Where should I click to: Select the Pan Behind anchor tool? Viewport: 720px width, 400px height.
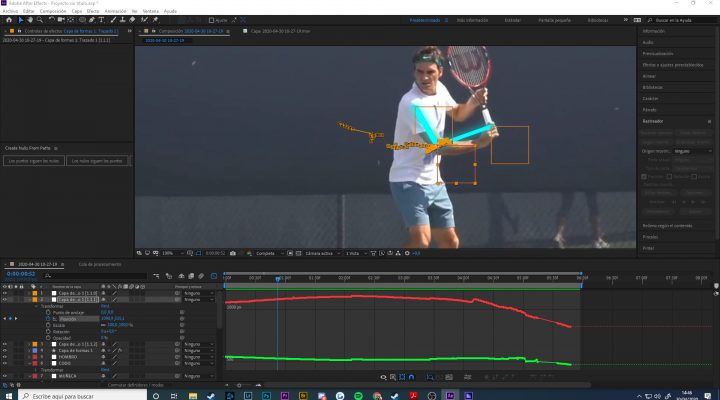[x=71, y=20]
